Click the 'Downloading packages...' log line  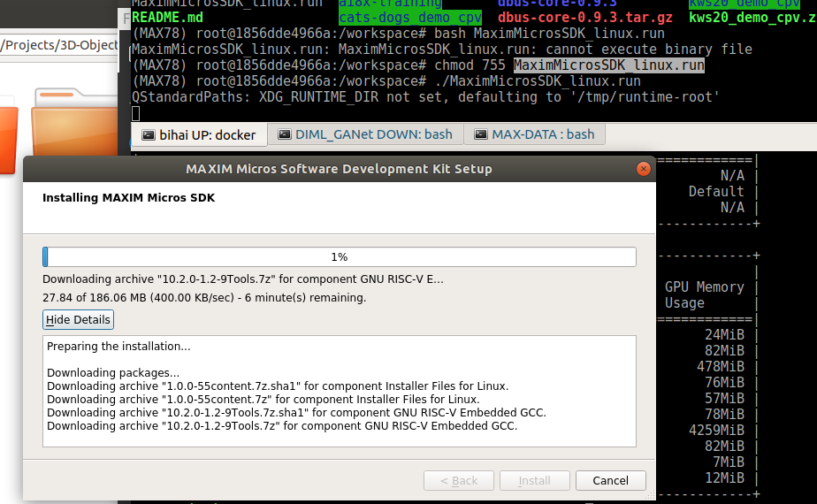coord(113,372)
